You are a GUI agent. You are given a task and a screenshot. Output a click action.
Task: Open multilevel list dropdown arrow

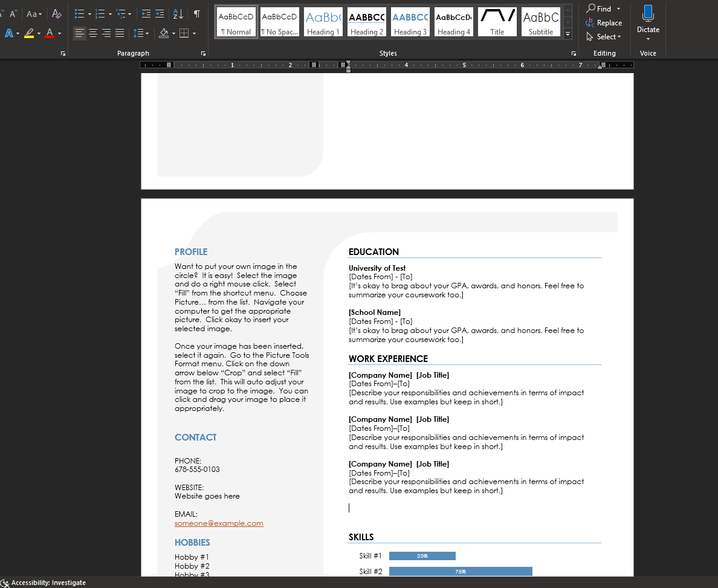(x=129, y=14)
